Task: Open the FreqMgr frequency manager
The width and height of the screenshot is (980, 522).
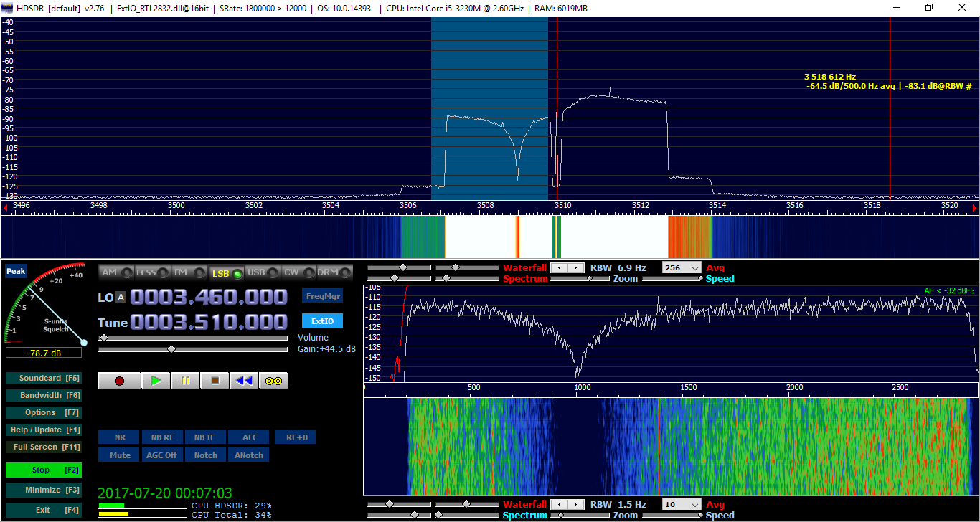Action: pos(322,295)
